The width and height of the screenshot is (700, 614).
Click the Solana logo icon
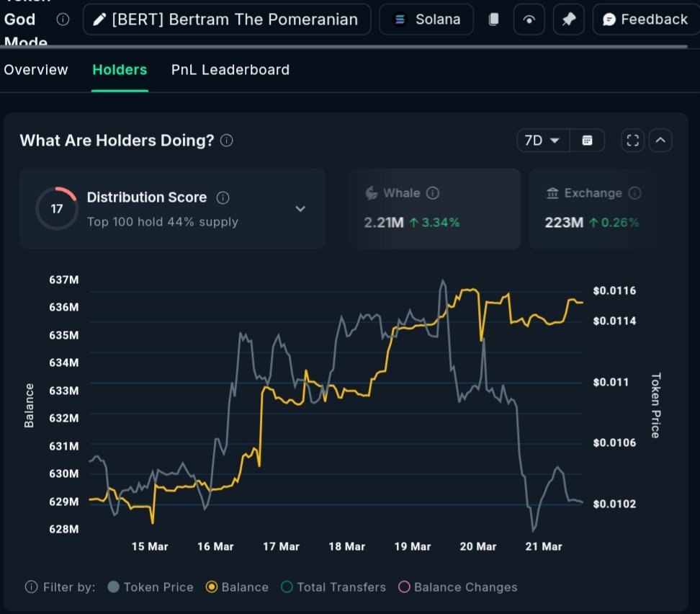coord(400,19)
